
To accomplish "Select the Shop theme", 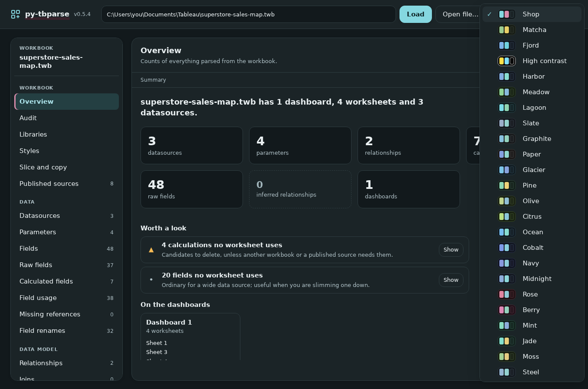I will (532, 14).
